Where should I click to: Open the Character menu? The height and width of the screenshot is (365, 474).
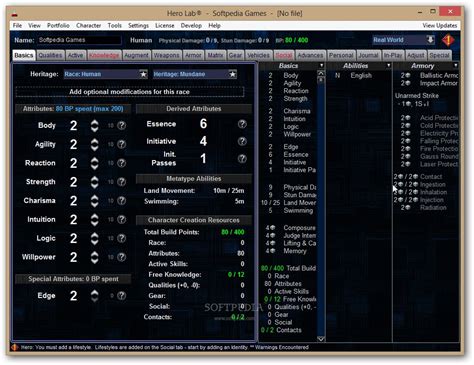click(89, 26)
